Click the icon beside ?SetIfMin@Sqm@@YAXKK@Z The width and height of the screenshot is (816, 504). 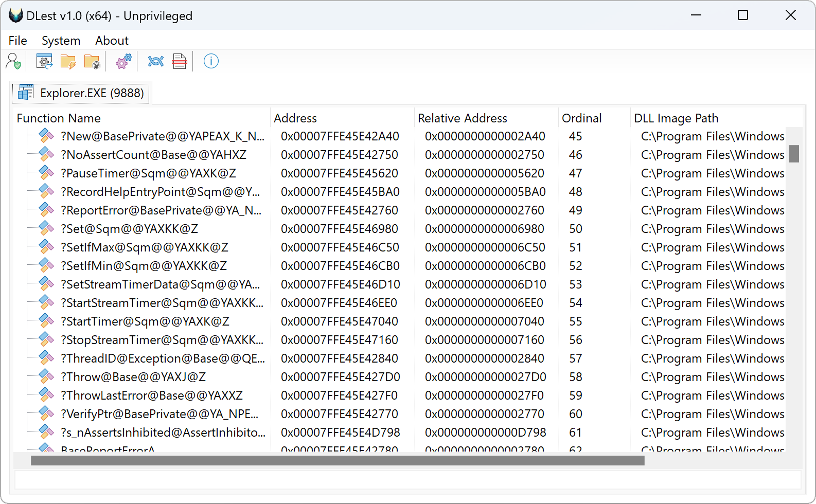(46, 265)
